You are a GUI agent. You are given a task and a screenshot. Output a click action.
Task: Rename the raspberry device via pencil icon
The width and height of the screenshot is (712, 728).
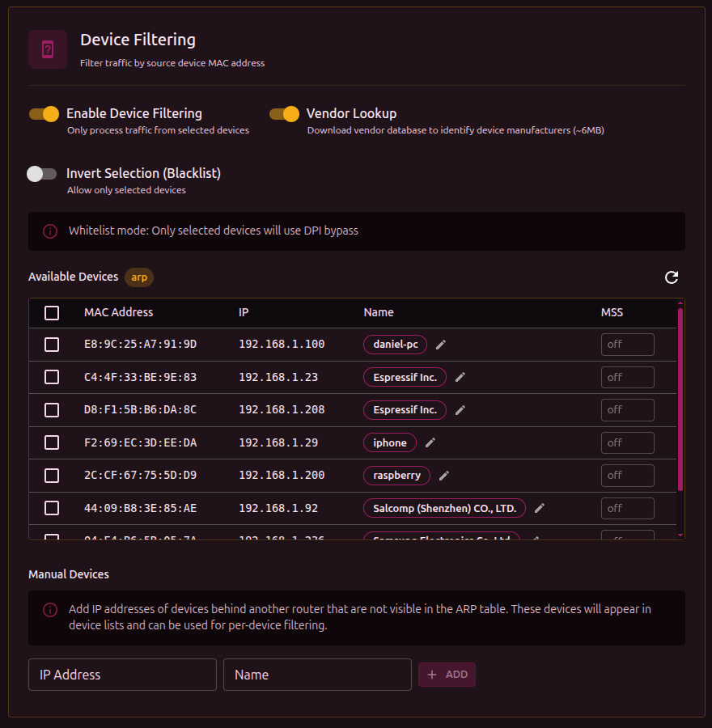[x=444, y=476]
